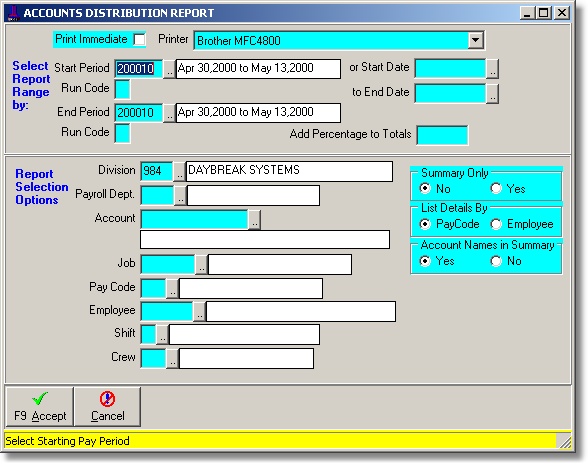Select Yes under Summary Only
This screenshot has width=588, height=465.
[496, 188]
